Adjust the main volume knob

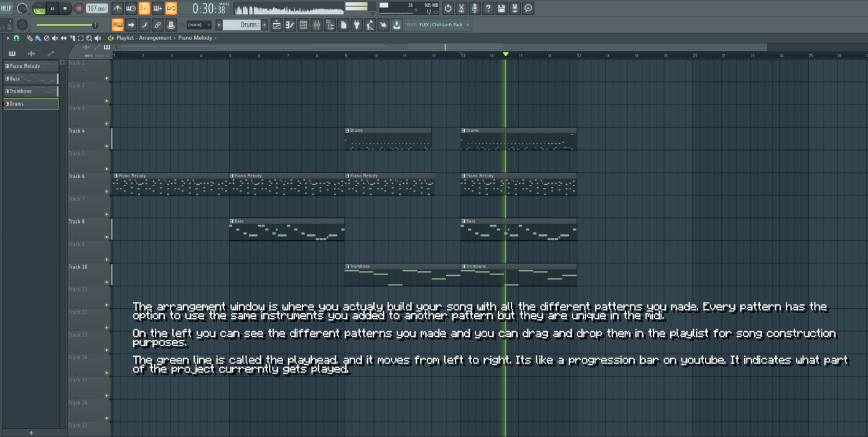pos(22,8)
